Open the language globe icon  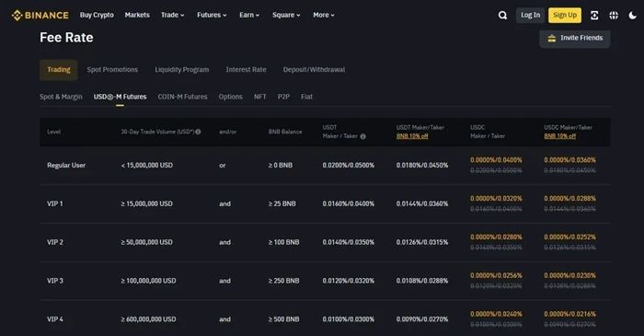[614, 16]
